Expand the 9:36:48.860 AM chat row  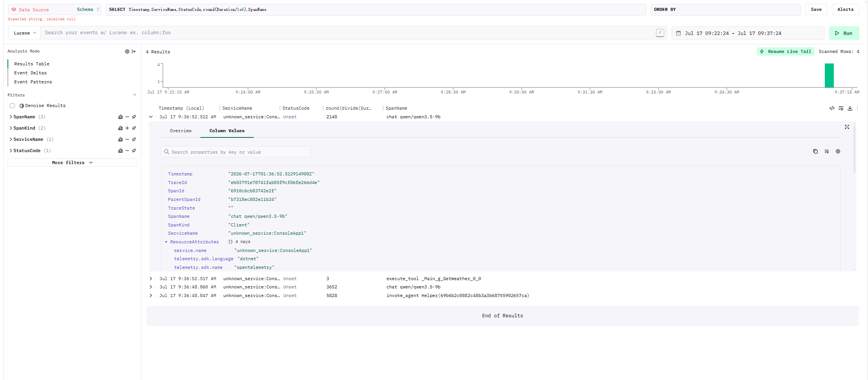151,287
